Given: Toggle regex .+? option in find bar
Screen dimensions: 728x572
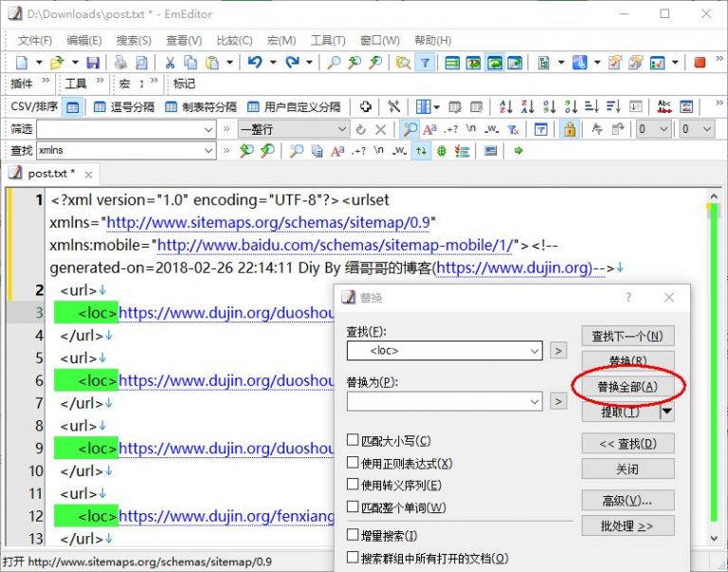Looking at the screenshot, I should 359,151.
